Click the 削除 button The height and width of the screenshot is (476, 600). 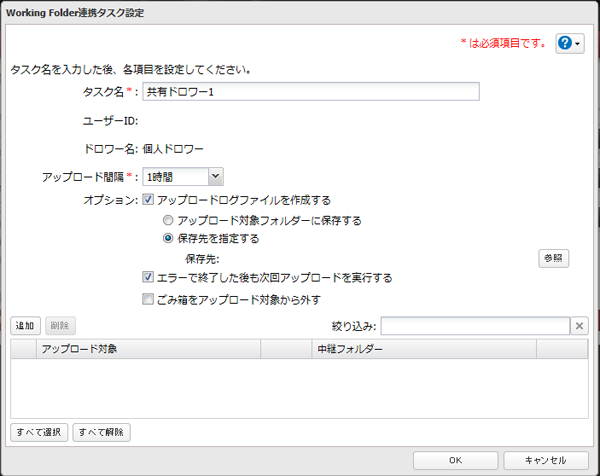click(60, 326)
